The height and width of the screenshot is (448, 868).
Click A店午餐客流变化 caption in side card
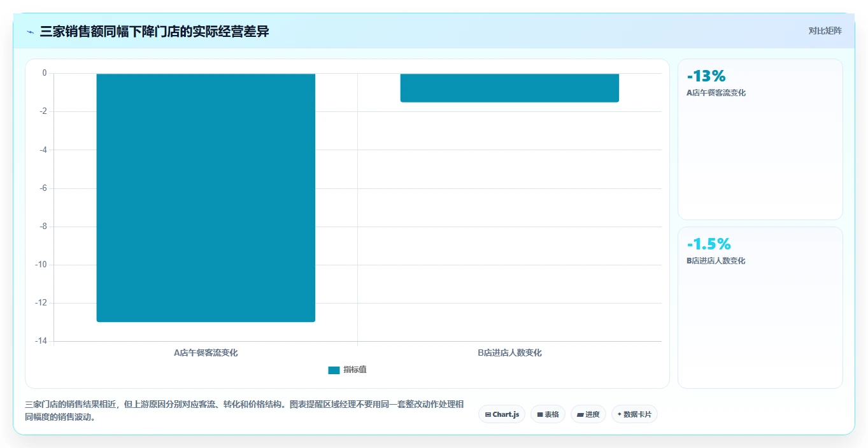(716, 93)
